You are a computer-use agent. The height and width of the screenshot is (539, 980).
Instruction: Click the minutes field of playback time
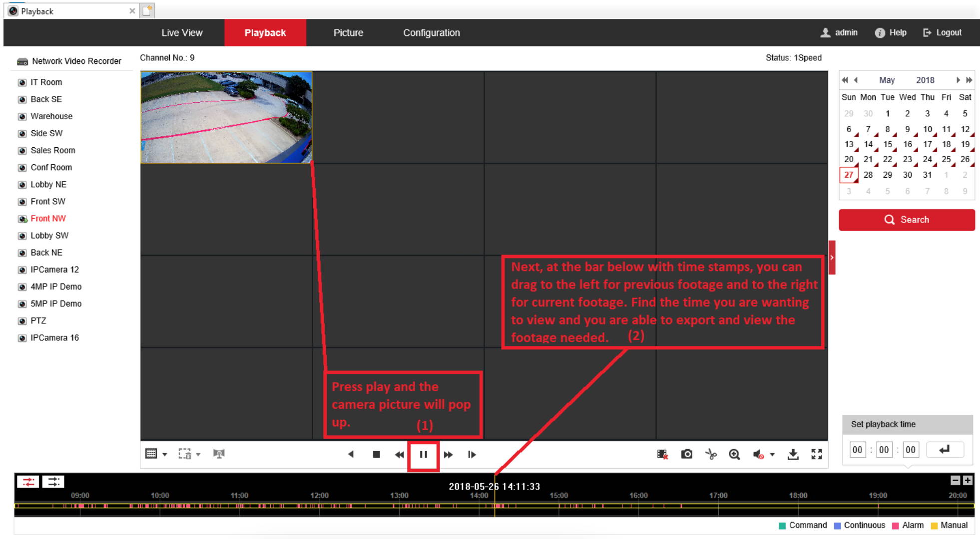[884, 450]
